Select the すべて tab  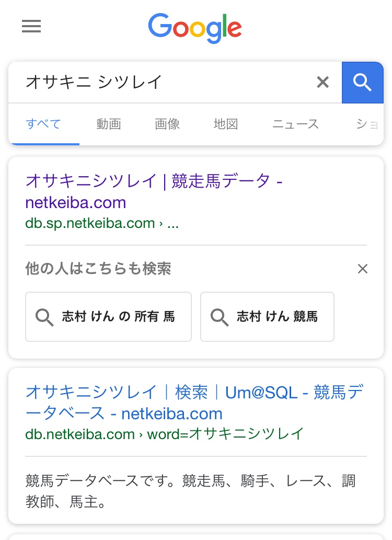pos(43,124)
